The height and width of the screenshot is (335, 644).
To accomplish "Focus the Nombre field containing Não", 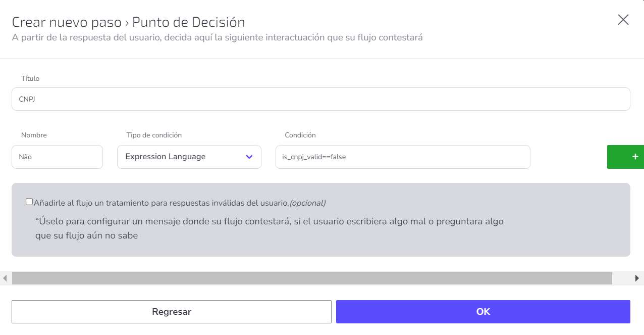I will point(57,157).
